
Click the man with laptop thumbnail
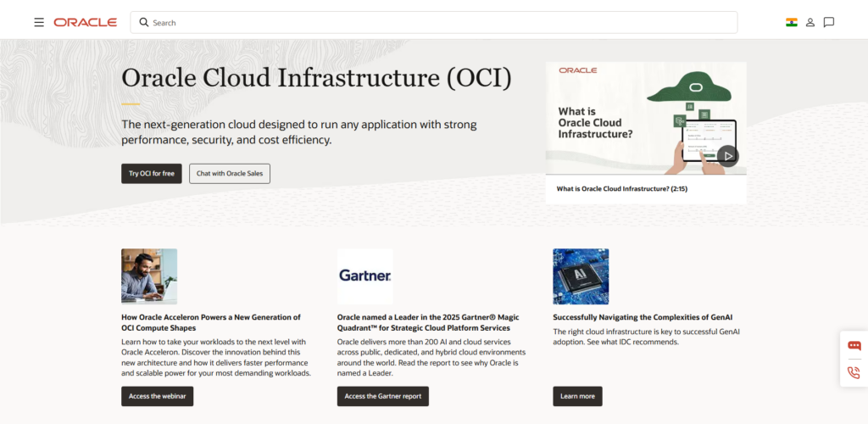pyautogui.click(x=149, y=276)
